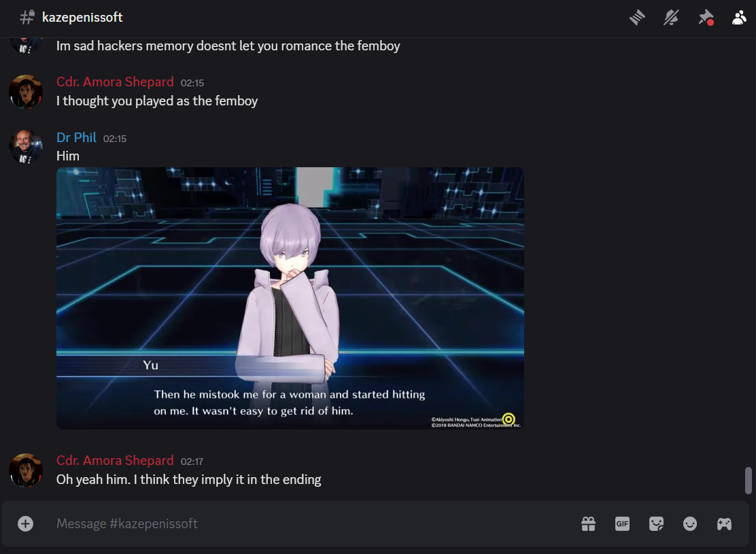The image size is (756, 554).
Task: Open the Threads panel icon
Action: (637, 18)
